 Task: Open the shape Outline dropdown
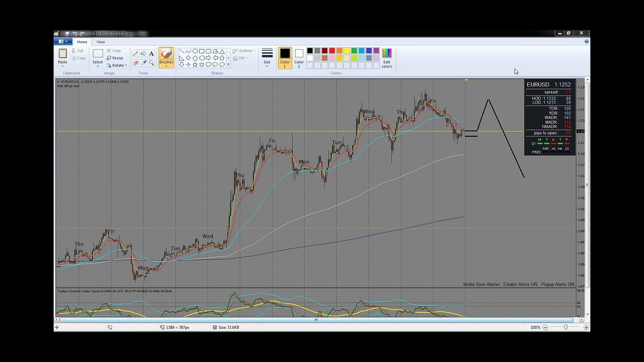point(244,51)
